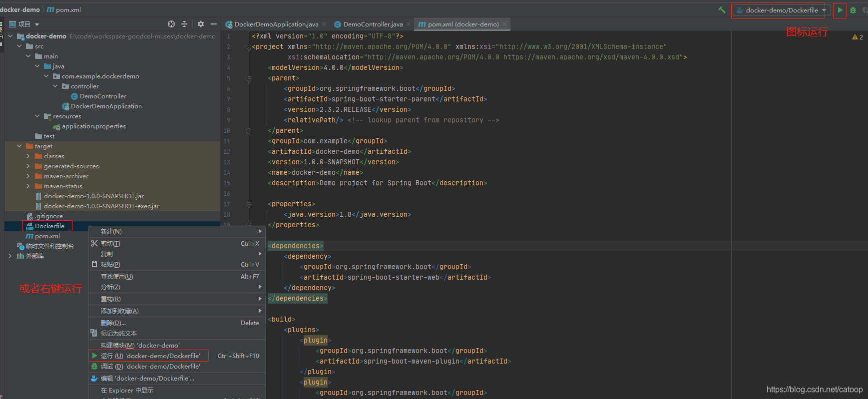Image resolution: width=868 pixels, height=399 pixels.
Task: Choose 运行 'docker-demo/Dockerfile' menu item
Action: tap(177, 356)
